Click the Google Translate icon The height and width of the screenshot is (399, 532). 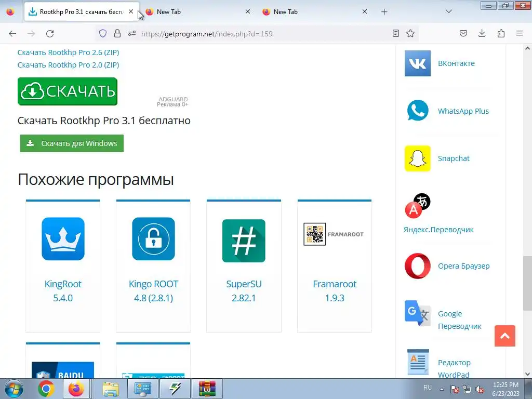point(418,313)
